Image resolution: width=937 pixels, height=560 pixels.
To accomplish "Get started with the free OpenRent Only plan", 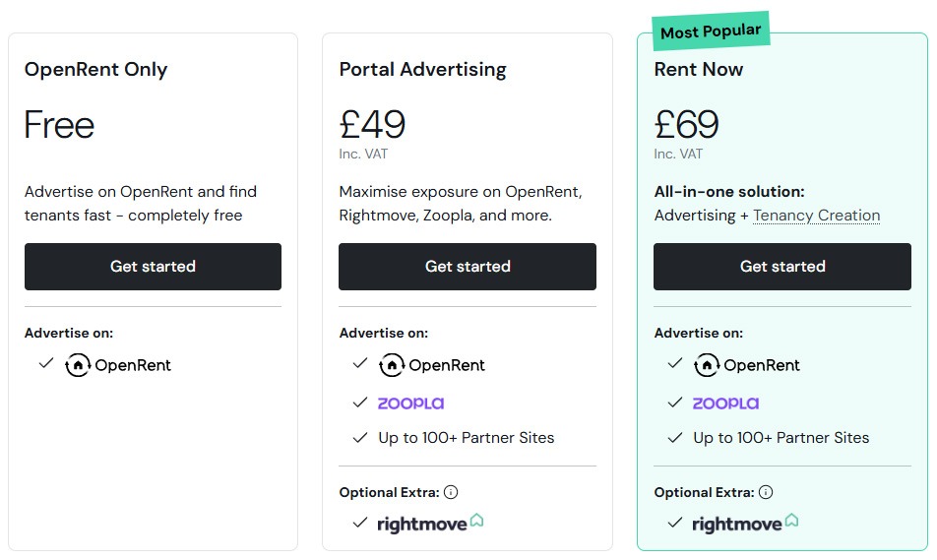I will click(153, 267).
